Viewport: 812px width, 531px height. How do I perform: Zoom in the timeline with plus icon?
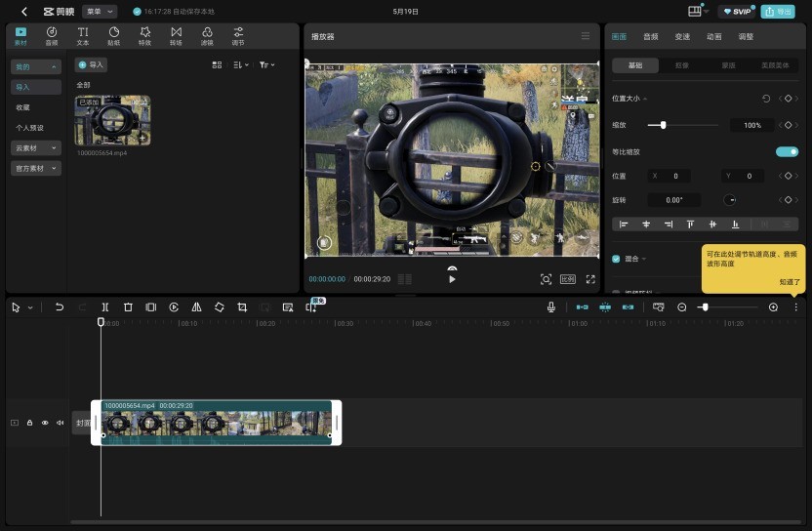coord(773,307)
